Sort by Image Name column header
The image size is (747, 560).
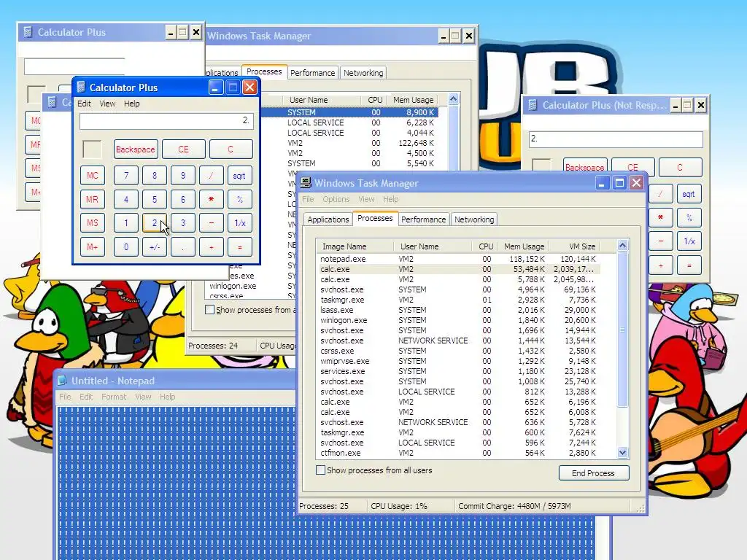[x=355, y=246]
